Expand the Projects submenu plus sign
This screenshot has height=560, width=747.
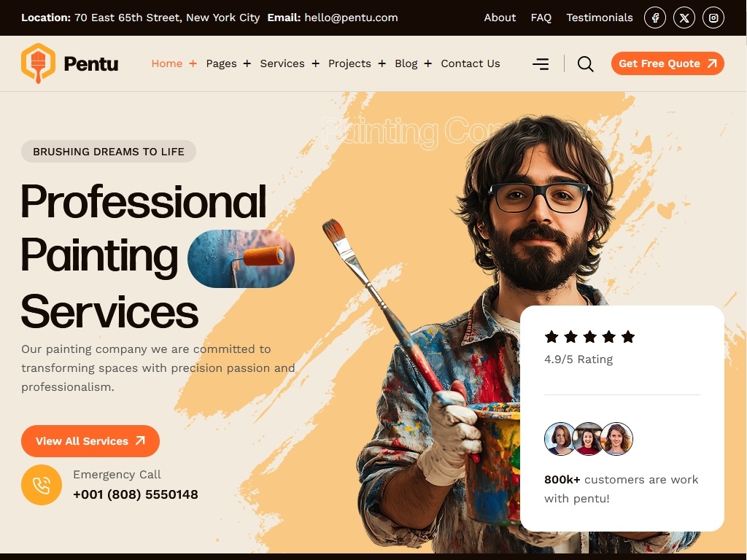click(x=382, y=63)
